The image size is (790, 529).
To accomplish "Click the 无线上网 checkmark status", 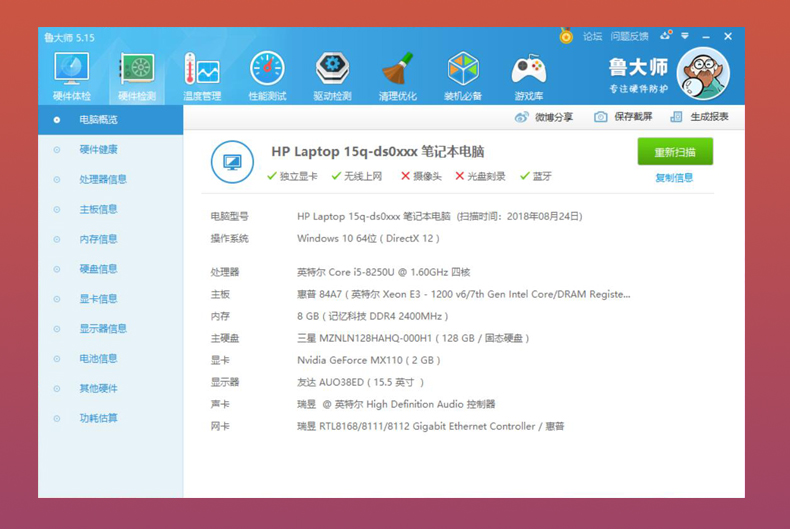I will coord(357,176).
